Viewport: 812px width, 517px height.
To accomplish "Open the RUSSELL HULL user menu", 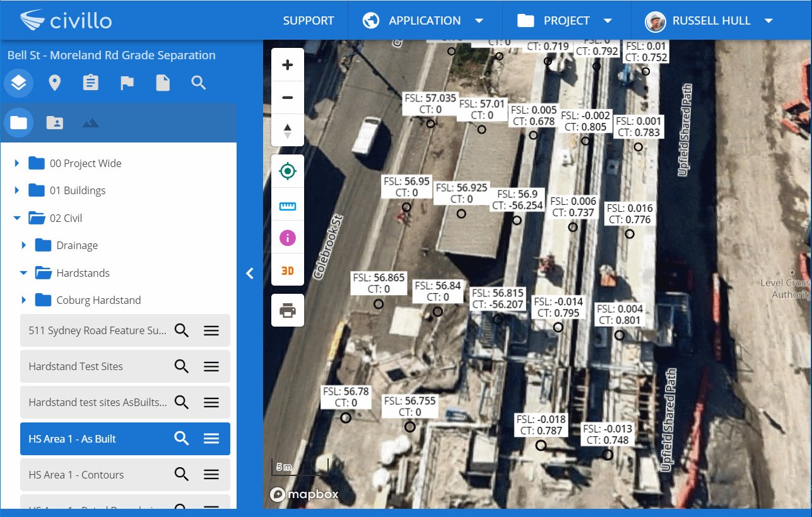I will [x=709, y=20].
